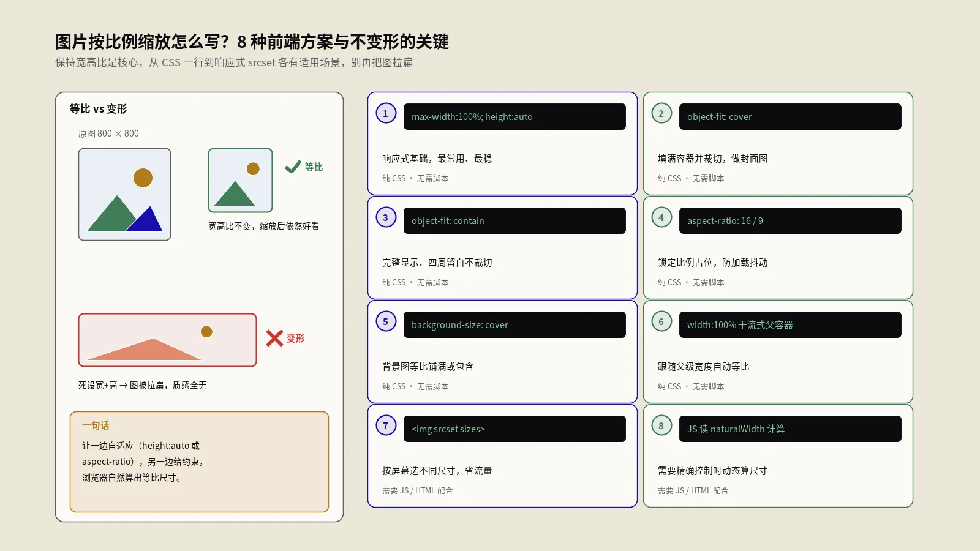Image resolution: width=980 pixels, height=551 pixels.
Task: Click the subtitle starting with 保持宽高比是核心
Action: (x=234, y=62)
